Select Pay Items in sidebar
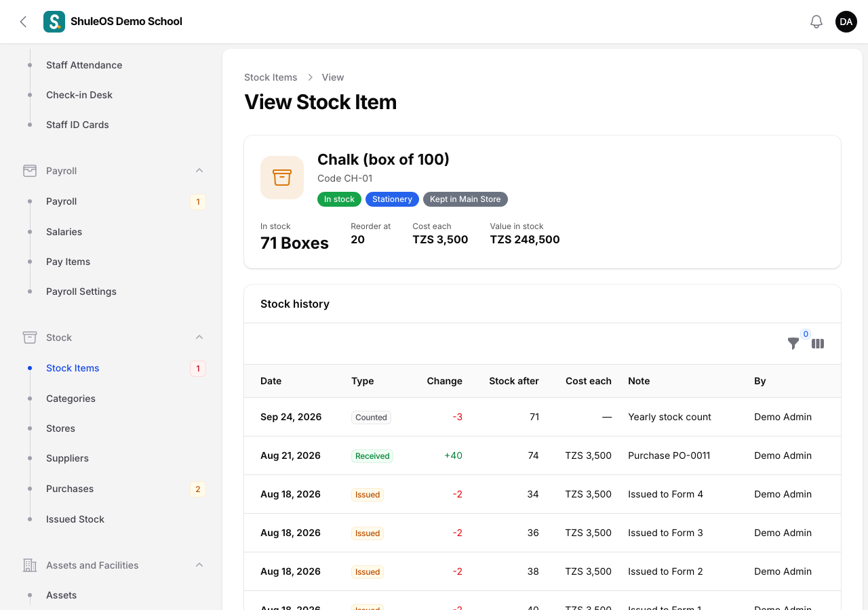The width and height of the screenshot is (868, 610). [68, 262]
